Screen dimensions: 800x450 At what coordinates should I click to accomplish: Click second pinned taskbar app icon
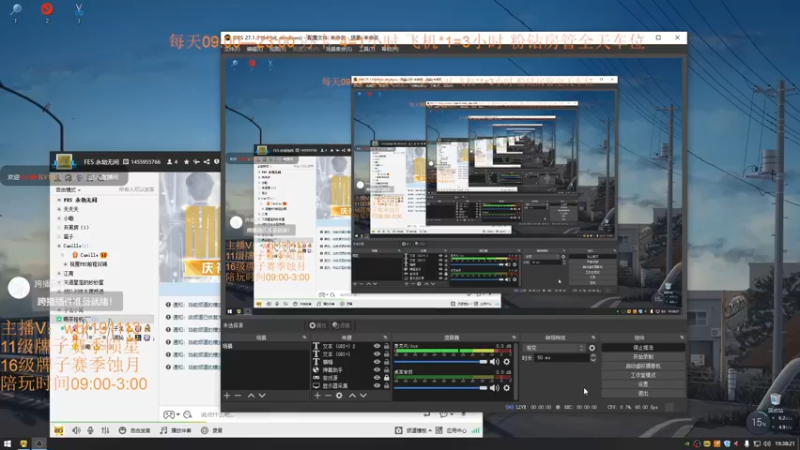39,444
